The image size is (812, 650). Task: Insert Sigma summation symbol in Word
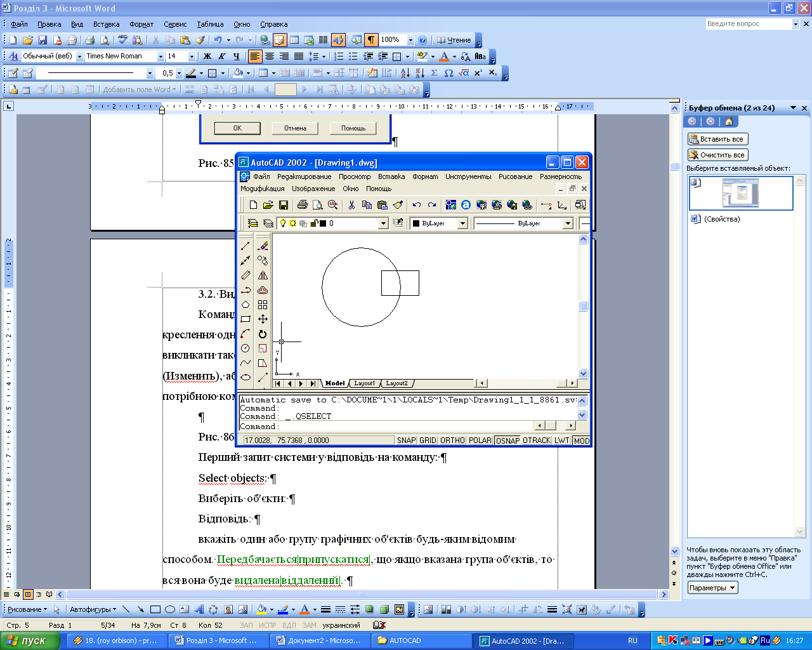click(435, 73)
